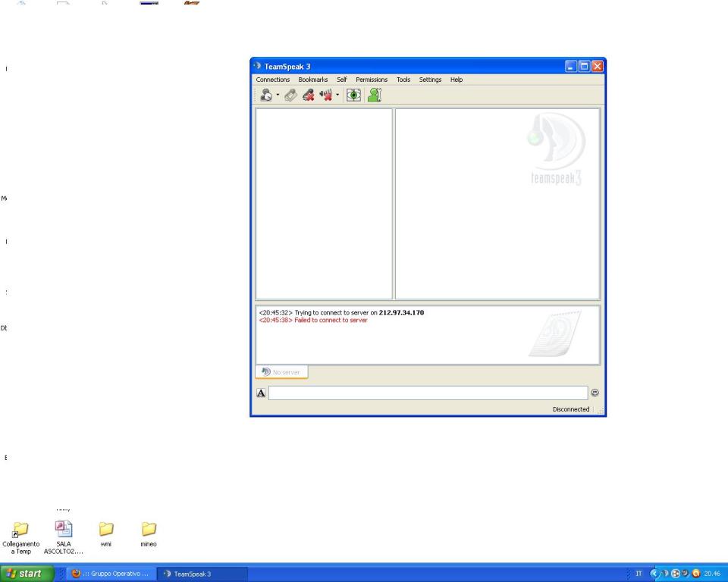Click the text format A icon
The width and height of the screenshot is (728, 582).
(x=261, y=393)
